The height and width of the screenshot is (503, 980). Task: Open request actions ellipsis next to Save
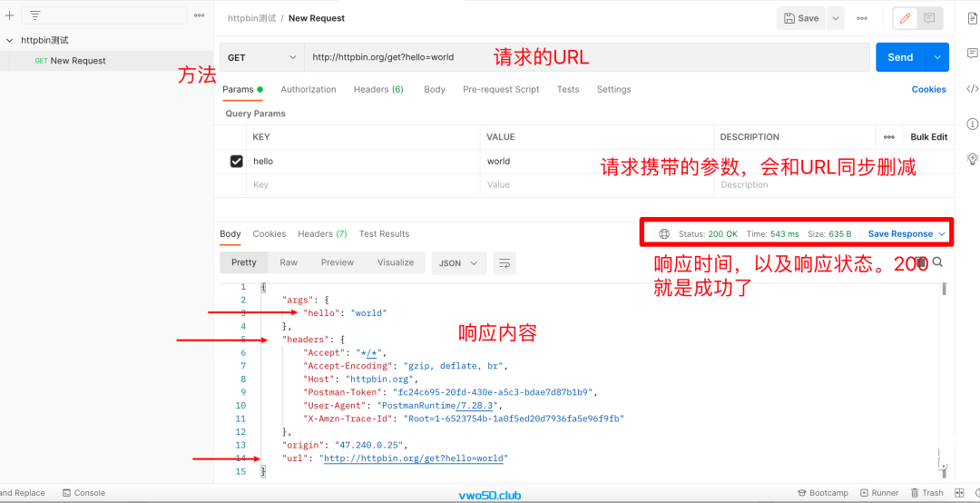pos(862,19)
